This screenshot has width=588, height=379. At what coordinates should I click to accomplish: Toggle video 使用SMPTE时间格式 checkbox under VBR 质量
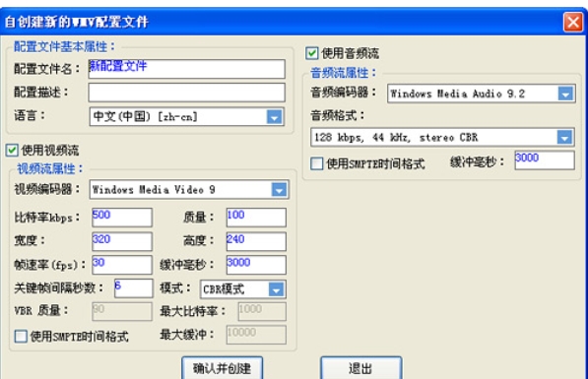(x=21, y=337)
